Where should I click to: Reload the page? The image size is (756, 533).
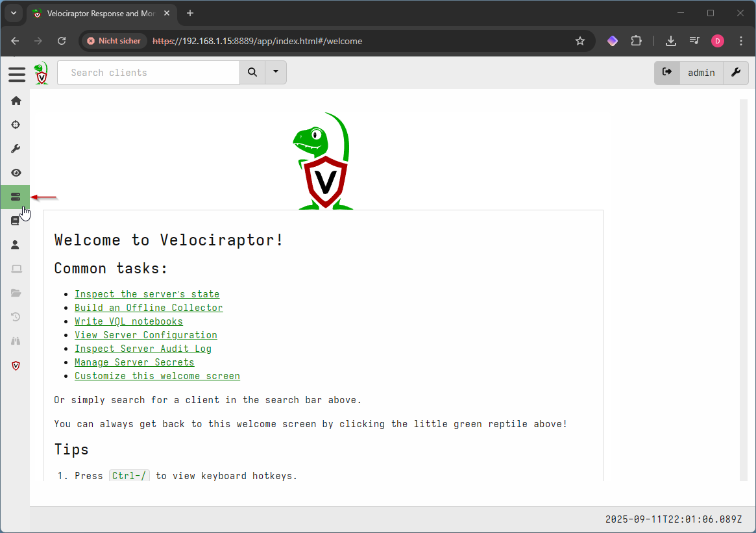62,41
